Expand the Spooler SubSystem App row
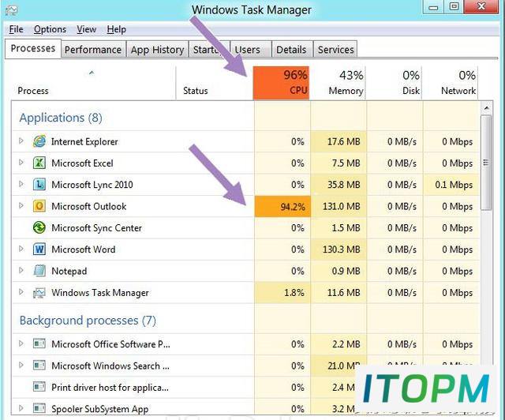 (21, 408)
